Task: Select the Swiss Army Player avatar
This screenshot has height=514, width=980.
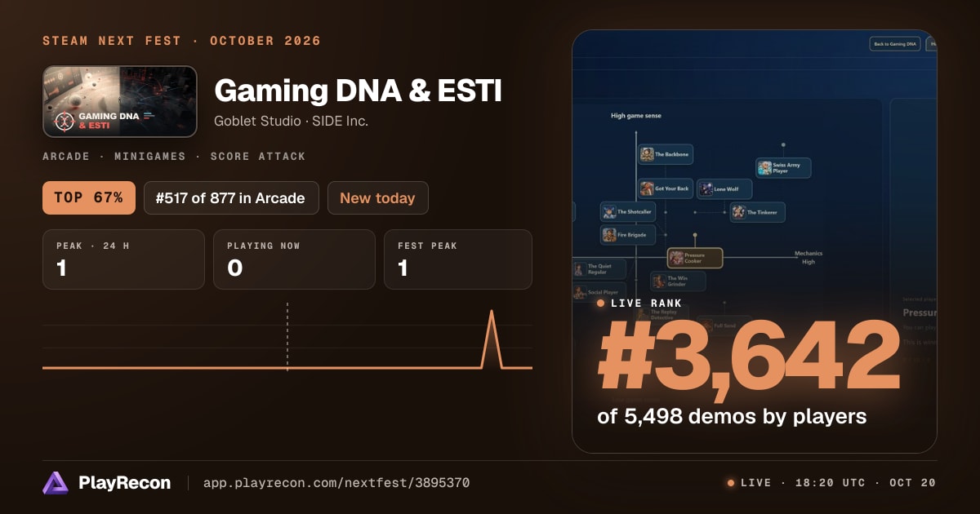Action: [x=764, y=168]
